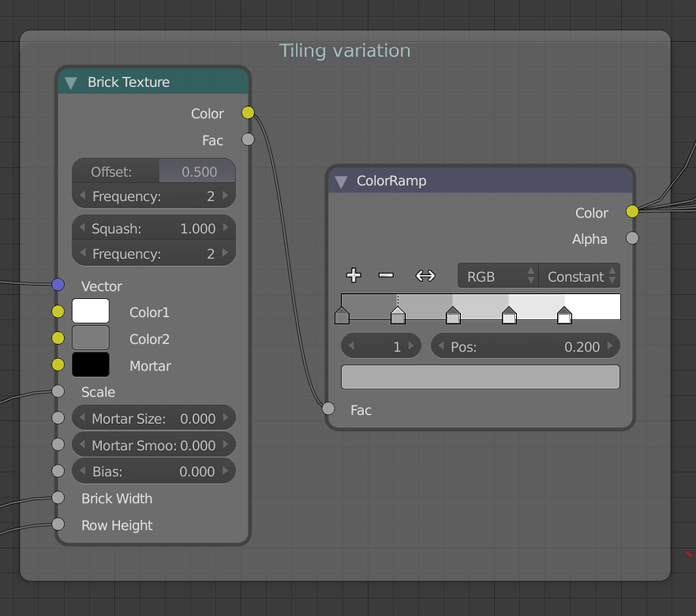
Task: Select the ColorRamp node header
Action: tap(481, 181)
